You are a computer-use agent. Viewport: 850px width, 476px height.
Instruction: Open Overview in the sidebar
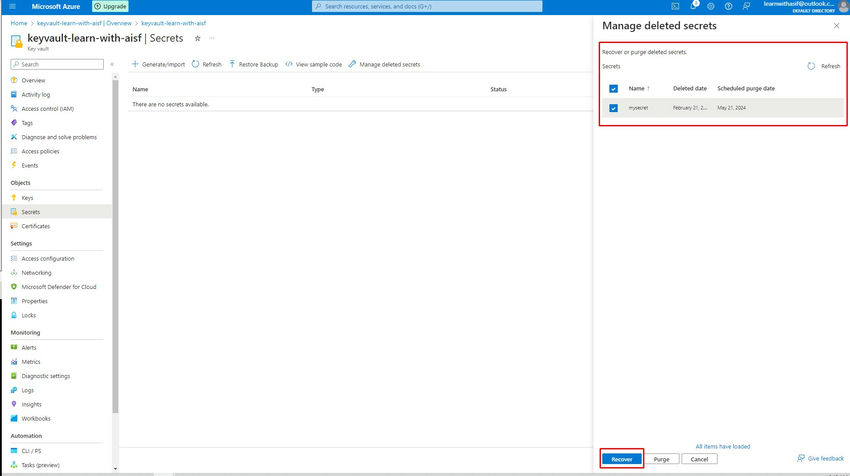click(33, 80)
